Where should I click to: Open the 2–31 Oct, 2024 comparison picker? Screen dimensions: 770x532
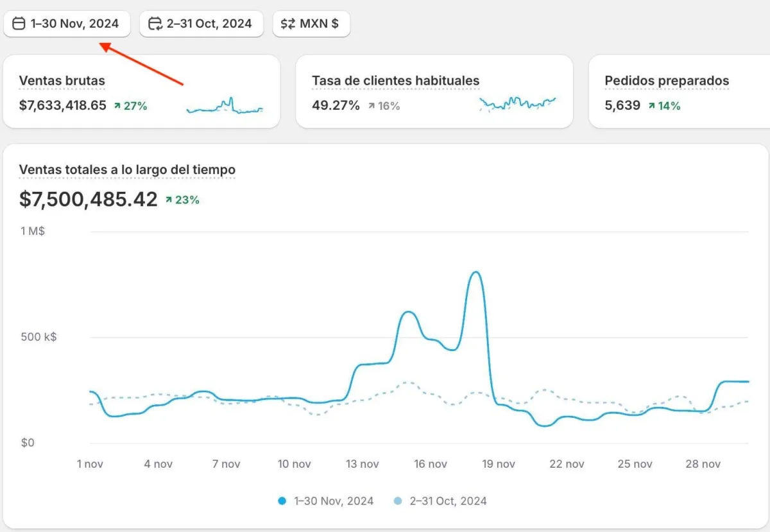[201, 24]
